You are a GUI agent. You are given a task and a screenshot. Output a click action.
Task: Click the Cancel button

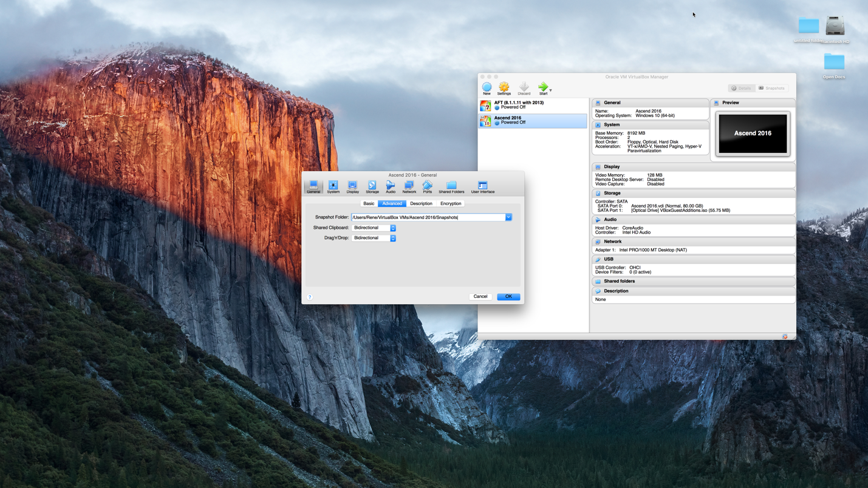480,297
